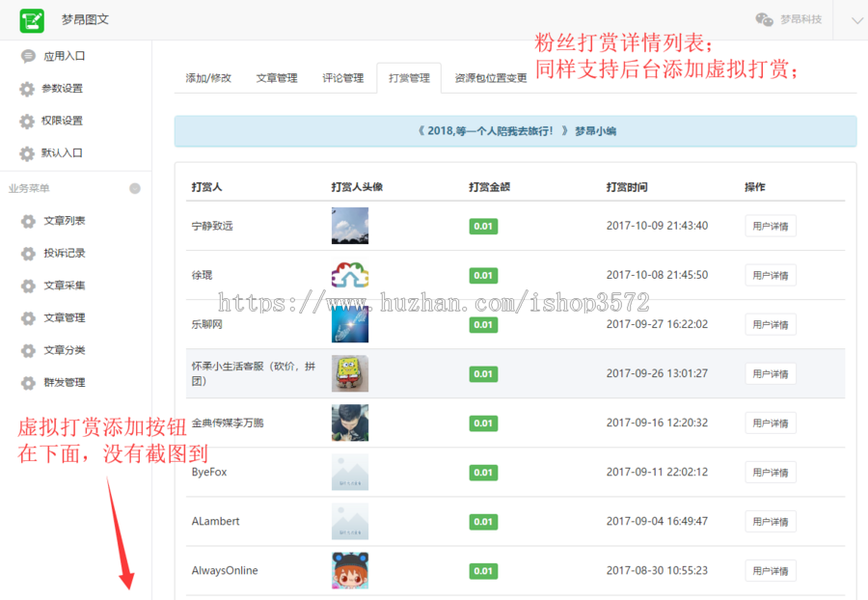Click the green 梦昂图文 logo icon
This screenshot has height=600, width=868.
click(x=32, y=19)
